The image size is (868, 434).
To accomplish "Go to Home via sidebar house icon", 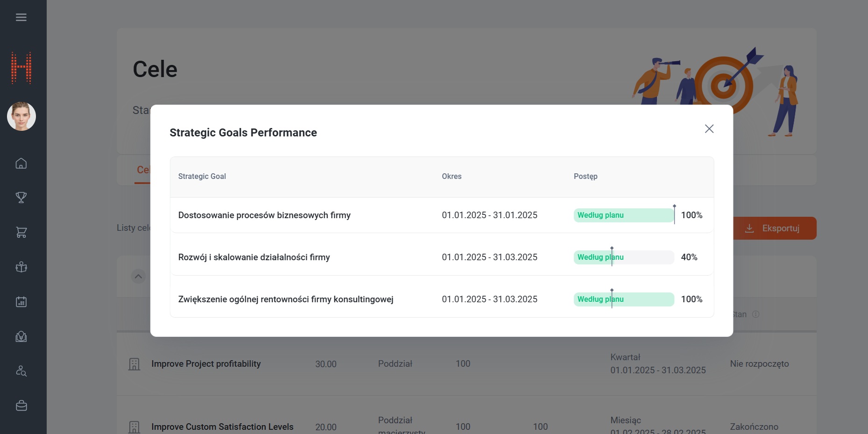I will (x=21, y=164).
